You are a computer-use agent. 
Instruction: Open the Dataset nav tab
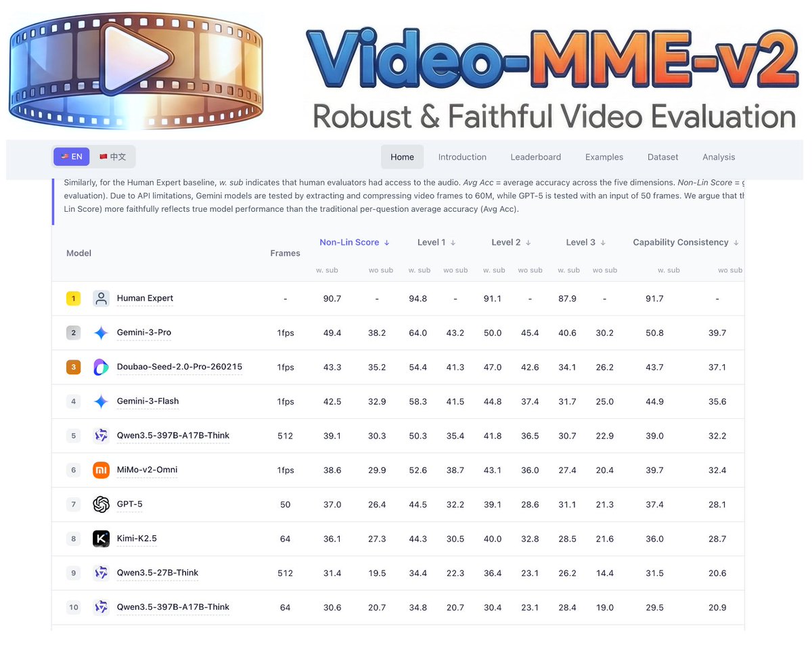point(662,157)
